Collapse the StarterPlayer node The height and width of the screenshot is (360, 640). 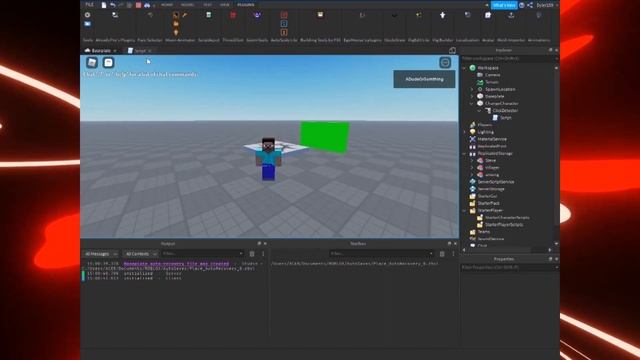pyautogui.click(x=464, y=210)
